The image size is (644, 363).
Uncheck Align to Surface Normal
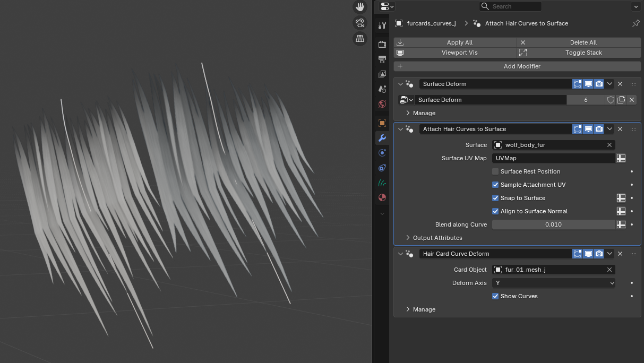pos(495,211)
